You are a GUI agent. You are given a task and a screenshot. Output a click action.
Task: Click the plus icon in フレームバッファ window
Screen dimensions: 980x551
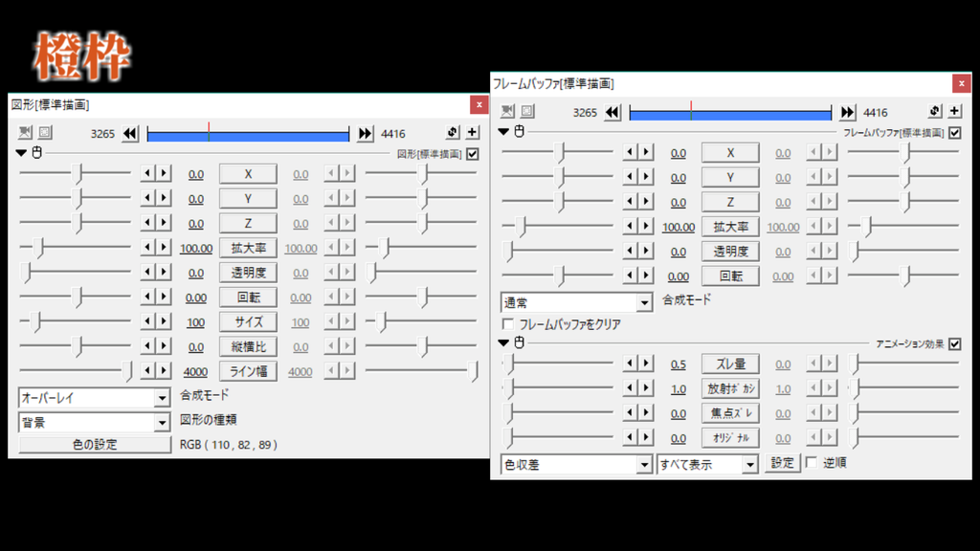(953, 112)
